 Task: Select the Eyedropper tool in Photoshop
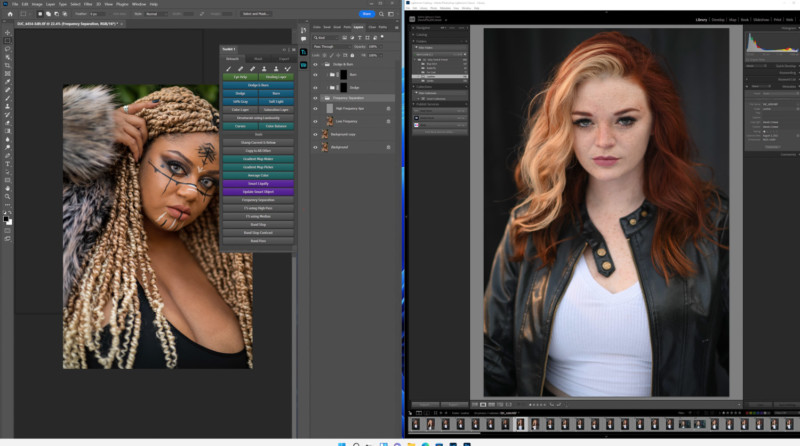coord(7,82)
